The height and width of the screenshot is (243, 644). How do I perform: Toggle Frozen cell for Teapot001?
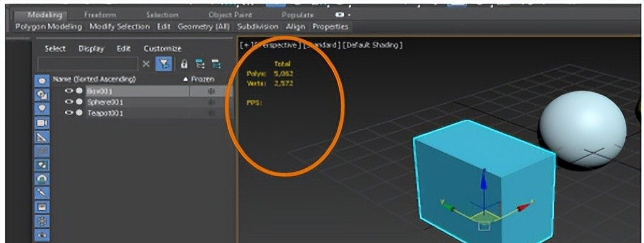click(211, 113)
